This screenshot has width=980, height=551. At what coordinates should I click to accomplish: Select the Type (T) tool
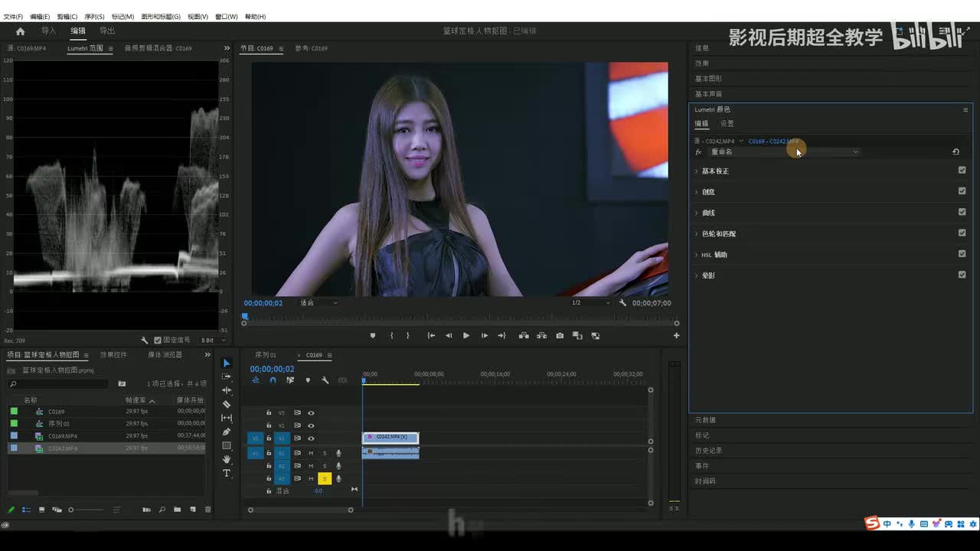pos(227,474)
